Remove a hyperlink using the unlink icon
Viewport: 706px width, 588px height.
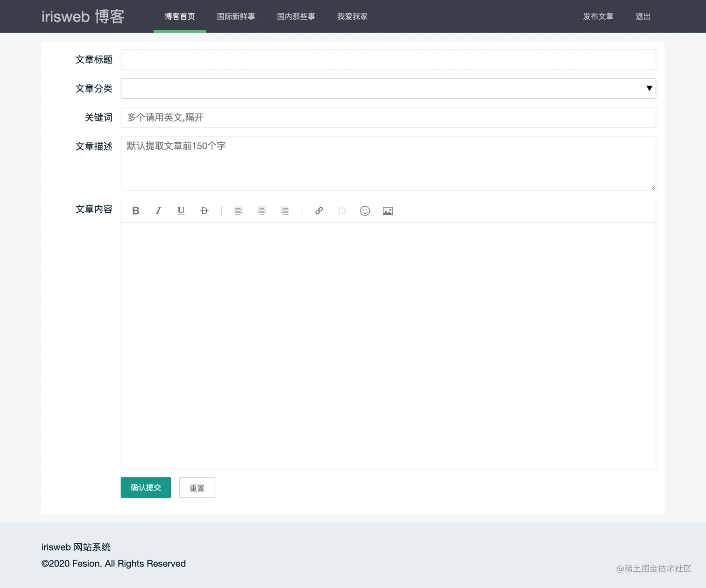[342, 210]
